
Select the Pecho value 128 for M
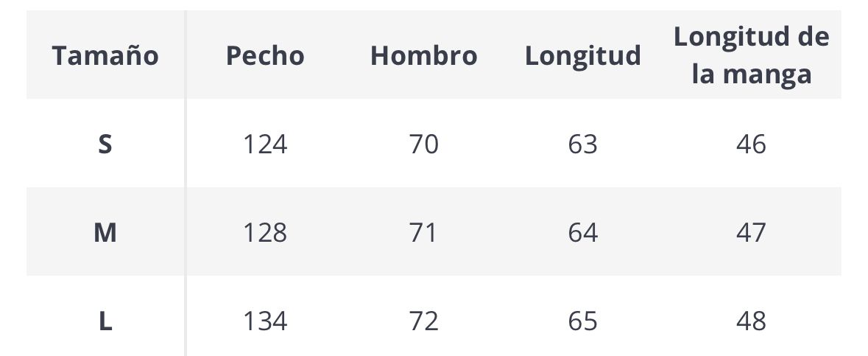265,233
